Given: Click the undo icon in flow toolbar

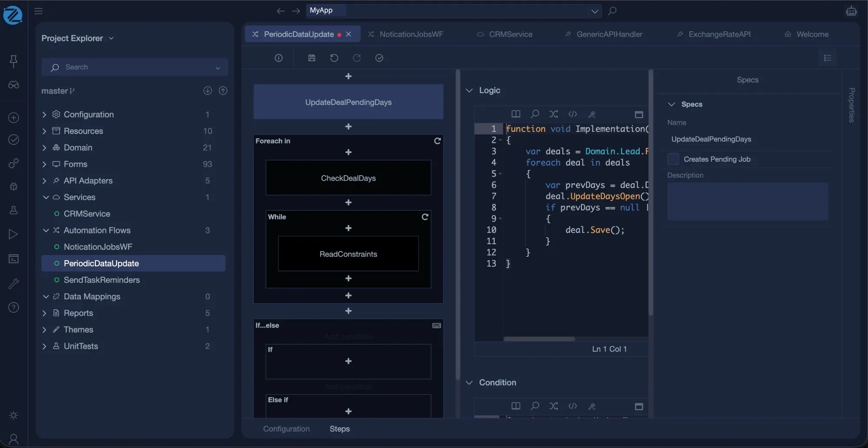Looking at the screenshot, I should pyautogui.click(x=334, y=58).
